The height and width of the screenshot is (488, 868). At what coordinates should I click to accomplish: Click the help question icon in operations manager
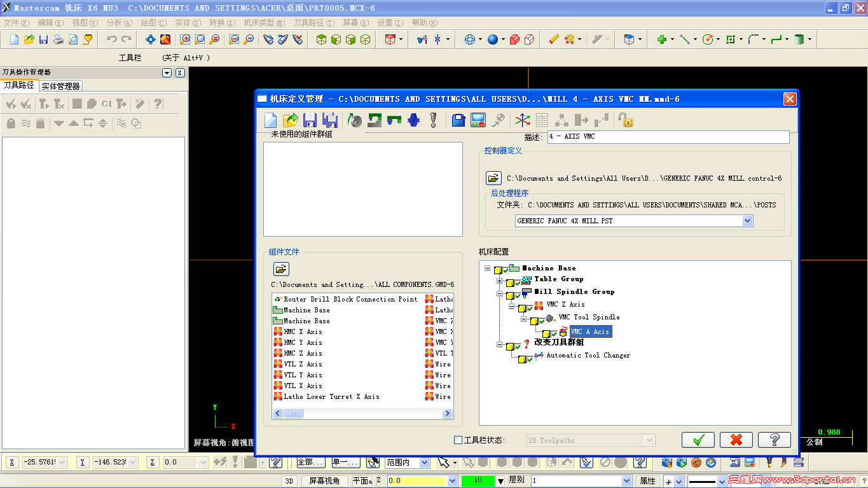coord(158,104)
